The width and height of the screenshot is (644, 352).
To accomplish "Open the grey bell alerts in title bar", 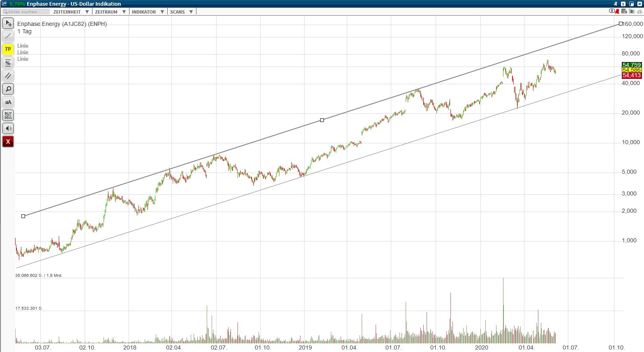I will coord(615,4).
